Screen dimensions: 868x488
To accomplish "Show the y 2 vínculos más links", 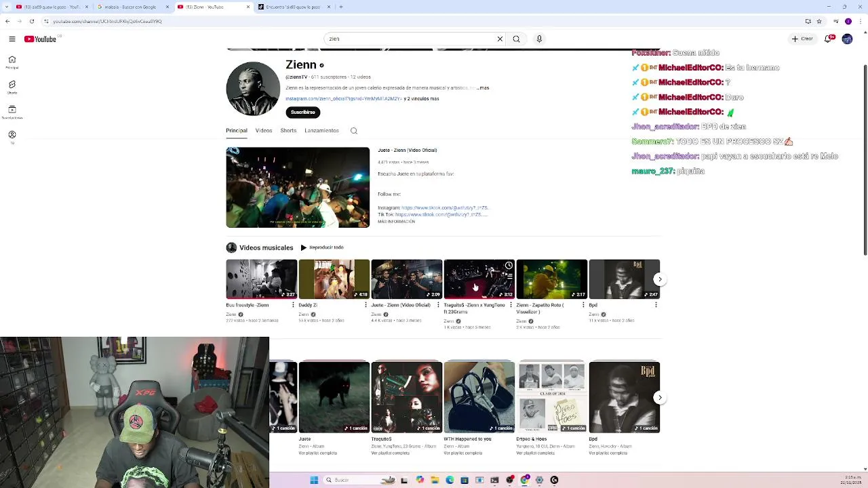I will [x=422, y=99].
